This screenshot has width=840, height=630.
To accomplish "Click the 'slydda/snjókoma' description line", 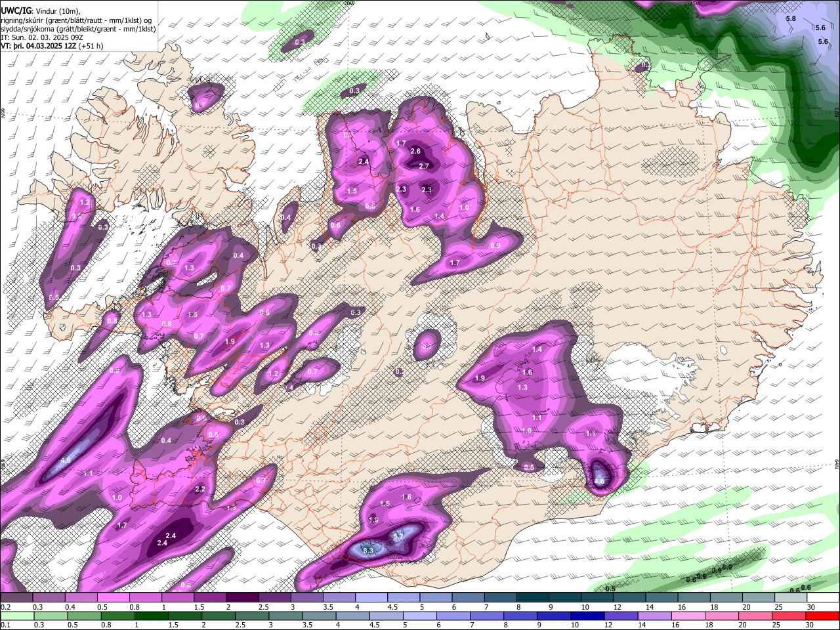I will click(x=78, y=30).
